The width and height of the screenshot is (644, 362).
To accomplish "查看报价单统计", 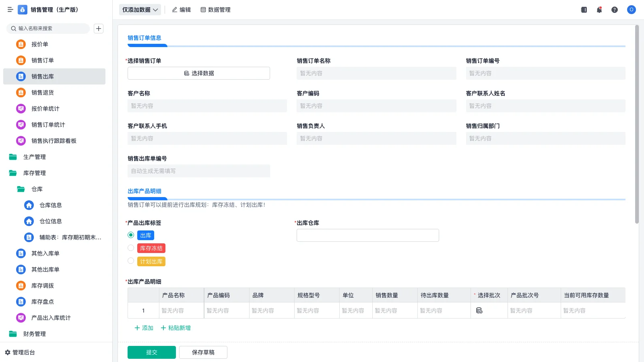I will pyautogui.click(x=45, y=108).
